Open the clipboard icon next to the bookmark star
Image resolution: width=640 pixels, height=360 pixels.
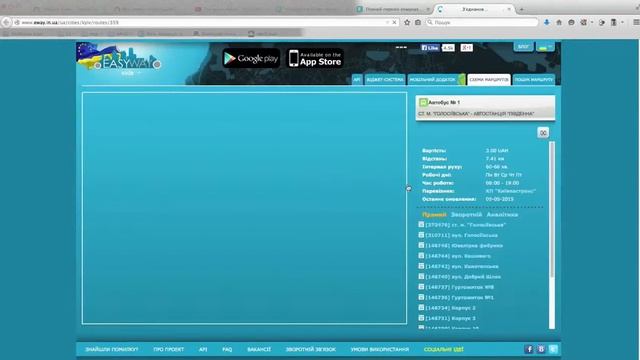coord(418,22)
